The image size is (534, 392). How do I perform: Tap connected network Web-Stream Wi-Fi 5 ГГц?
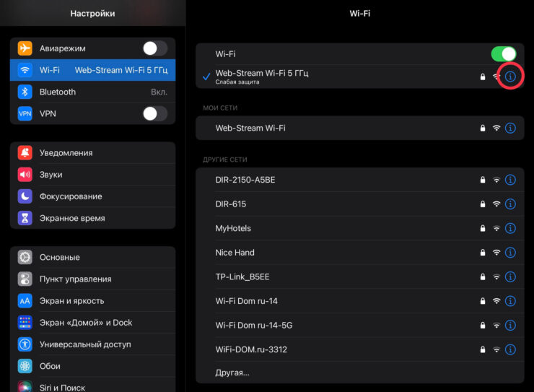tap(359, 77)
